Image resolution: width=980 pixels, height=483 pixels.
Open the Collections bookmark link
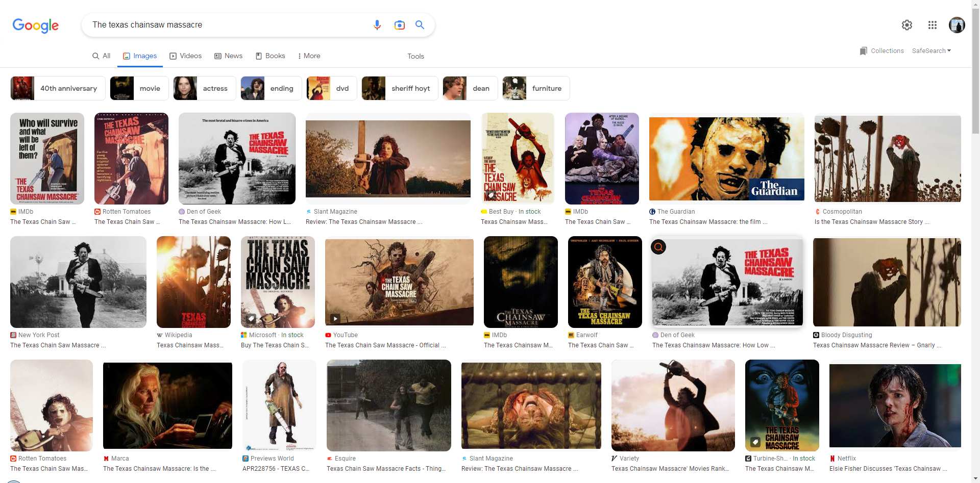881,51
